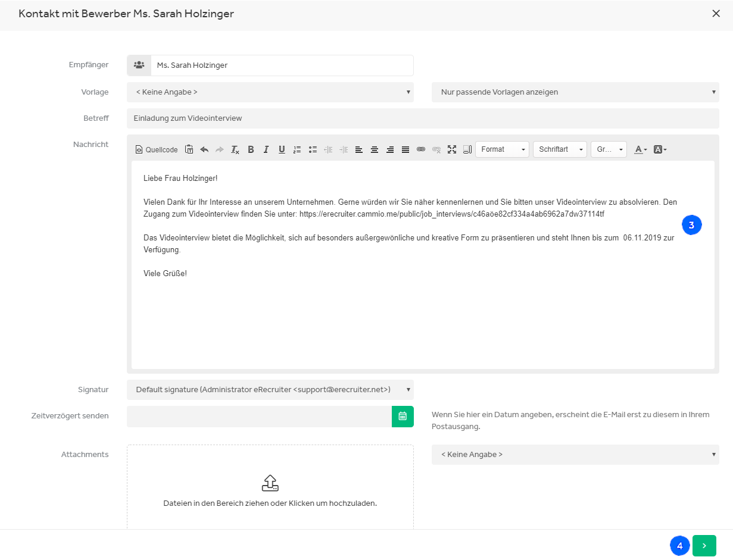Insert a numbered list
The width and height of the screenshot is (733, 560).
(297, 149)
